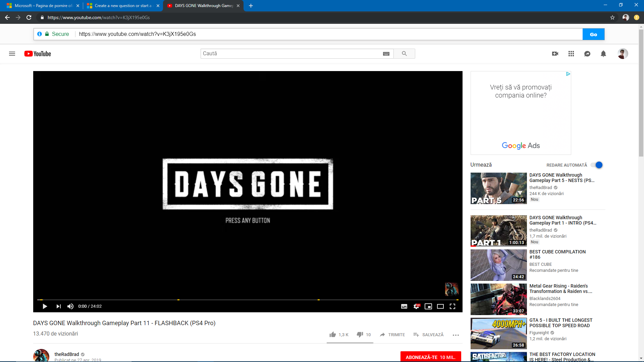Enter full screen playback
644x362 pixels.
pyautogui.click(x=452, y=306)
